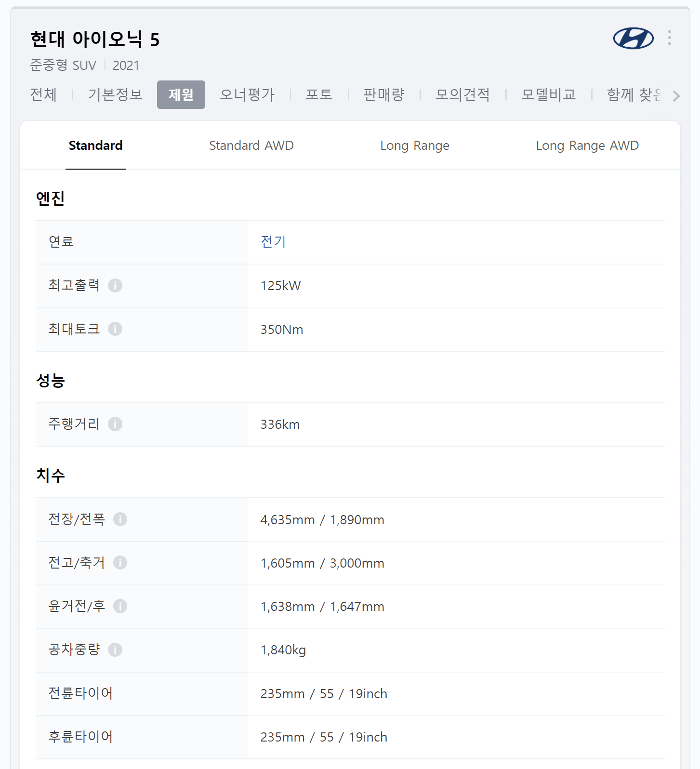Go to the 판매량 tab
Image resolution: width=700 pixels, height=769 pixels.
384,94
